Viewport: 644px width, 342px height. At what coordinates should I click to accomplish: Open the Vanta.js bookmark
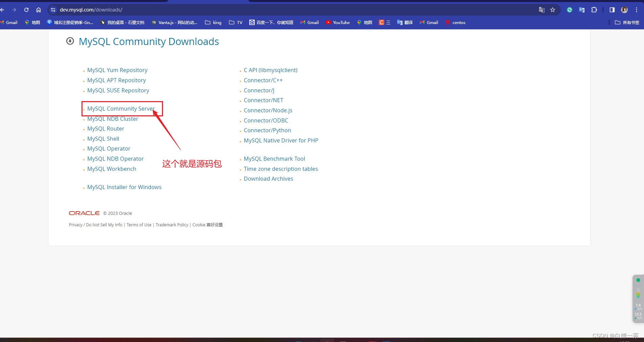coord(175,22)
